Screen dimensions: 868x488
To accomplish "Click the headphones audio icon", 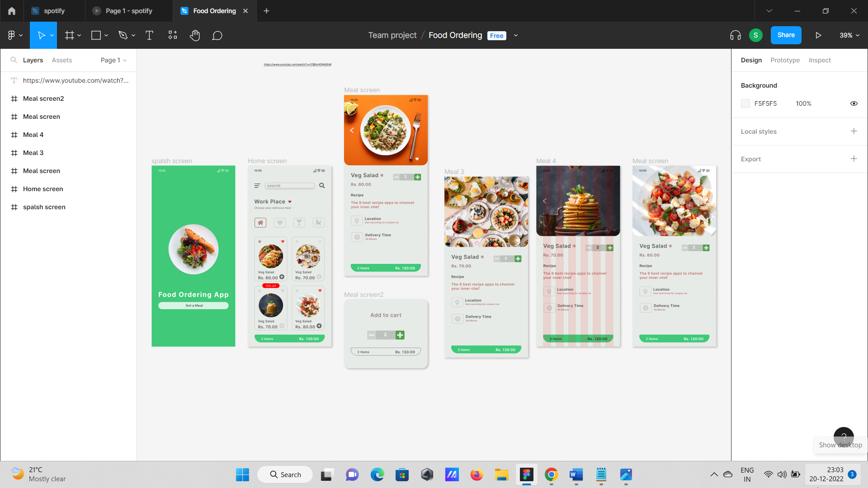I will click(735, 35).
